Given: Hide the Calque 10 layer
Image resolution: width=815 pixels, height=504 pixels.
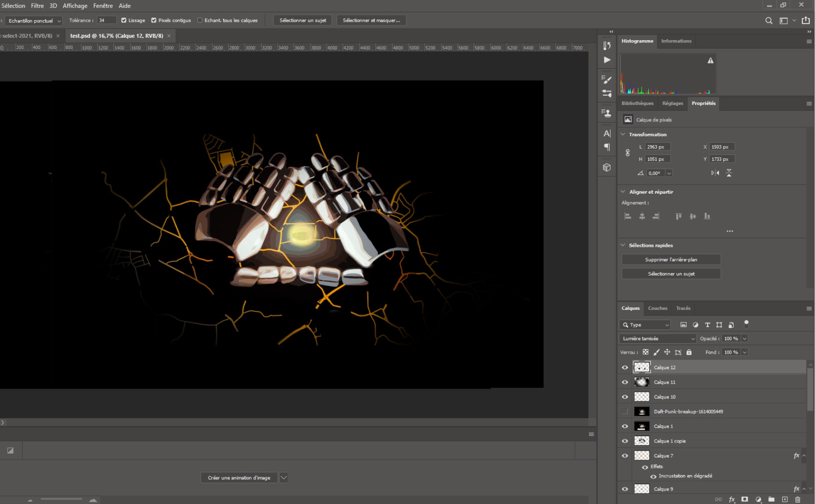Looking at the screenshot, I should tap(625, 397).
